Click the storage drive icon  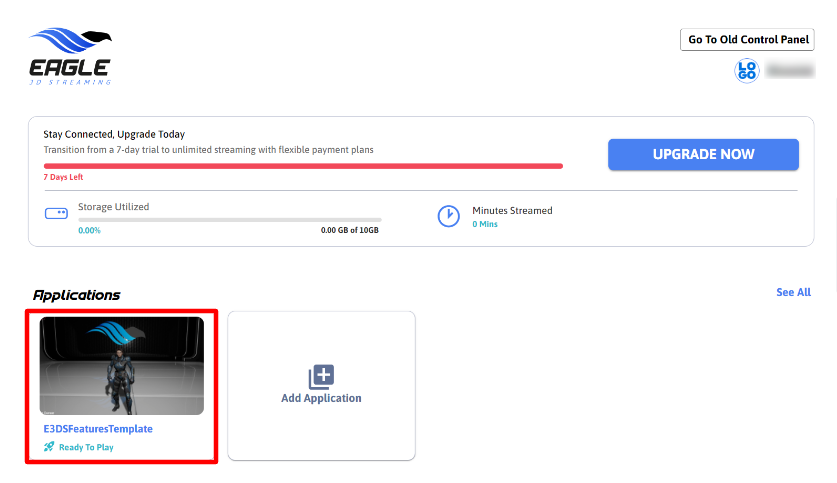56,213
